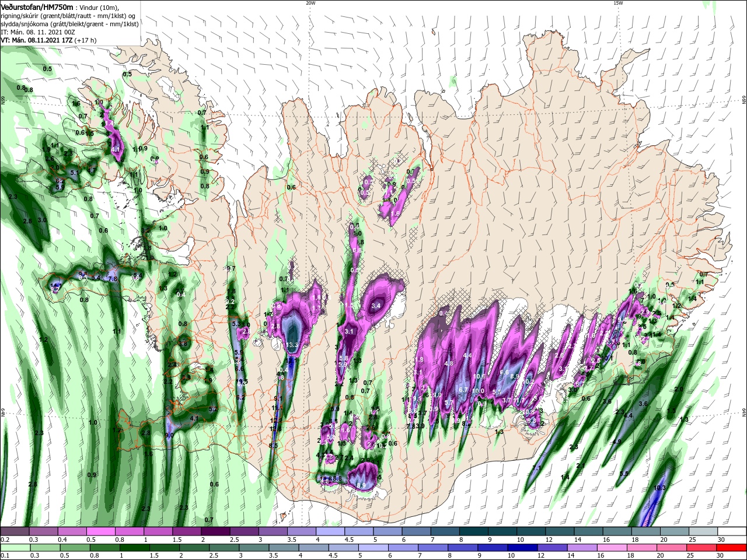The height and width of the screenshot is (560, 747).
Task: Click the 6.7 value in the southern snow band
Action: tap(463, 390)
